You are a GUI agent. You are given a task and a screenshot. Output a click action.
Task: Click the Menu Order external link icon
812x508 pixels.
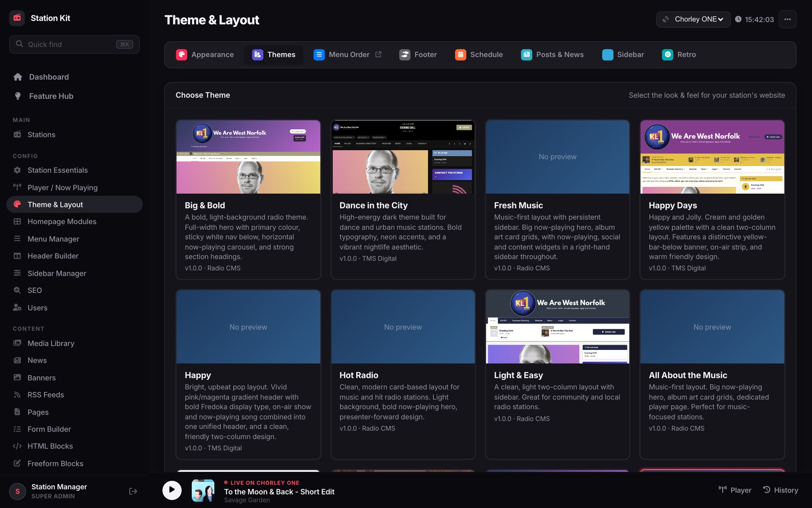tap(378, 55)
